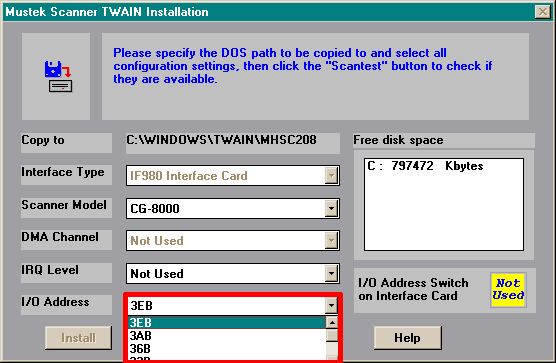Click the Install button

(78, 338)
